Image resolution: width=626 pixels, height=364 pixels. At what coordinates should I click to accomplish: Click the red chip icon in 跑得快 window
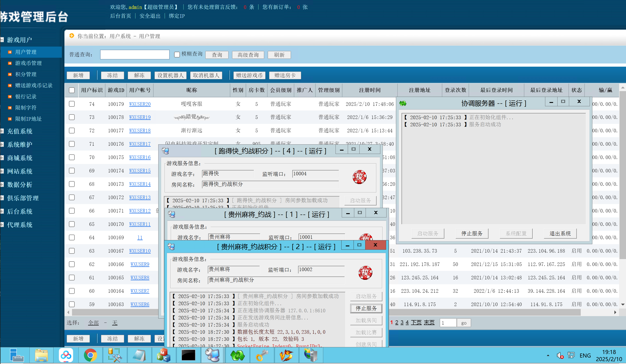click(x=359, y=177)
